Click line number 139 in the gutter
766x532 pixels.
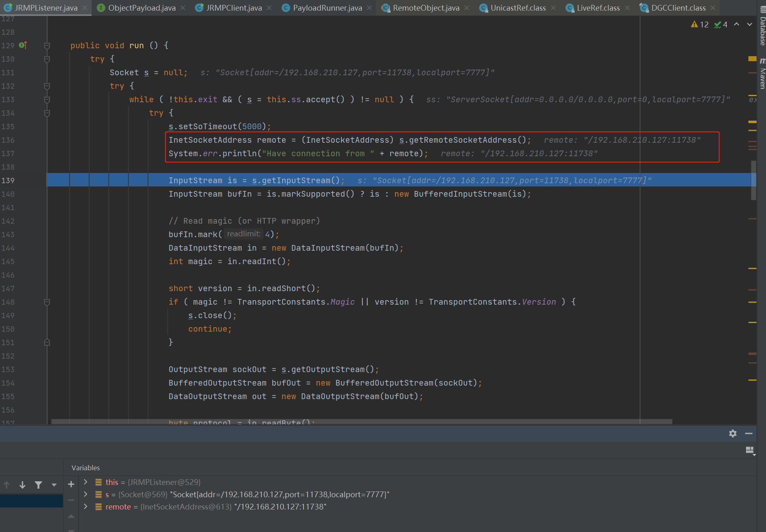[8, 180]
